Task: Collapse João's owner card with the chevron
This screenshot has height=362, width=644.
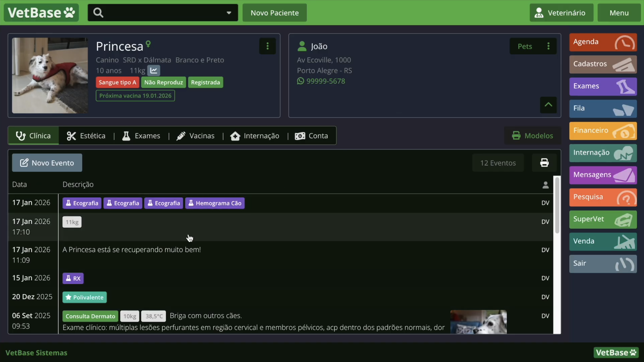Action: click(548, 105)
